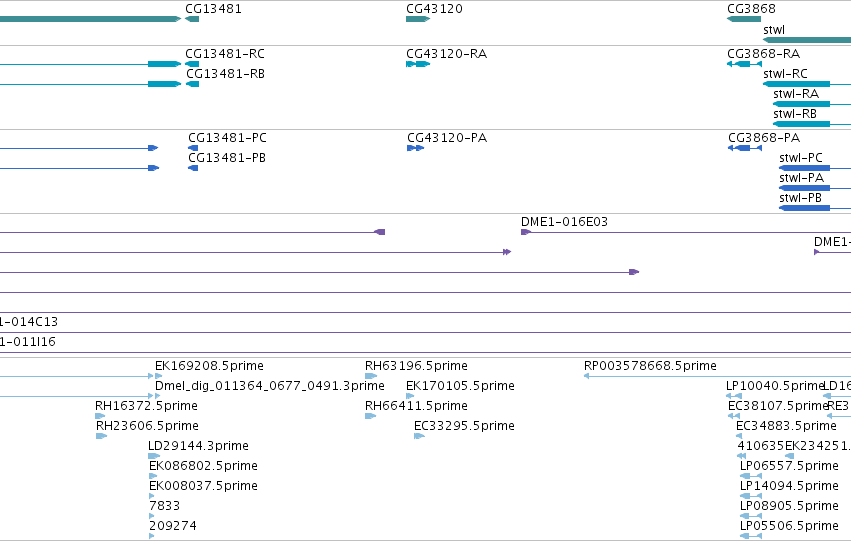Click the CG3868-RA label
Viewport: 851px width, 541px height.
click(x=763, y=54)
